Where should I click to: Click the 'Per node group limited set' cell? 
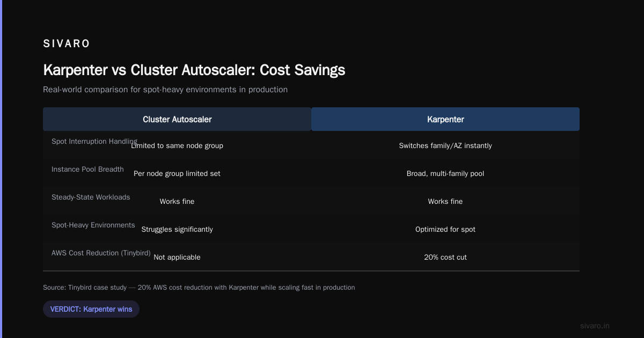(x=177, y=173)
